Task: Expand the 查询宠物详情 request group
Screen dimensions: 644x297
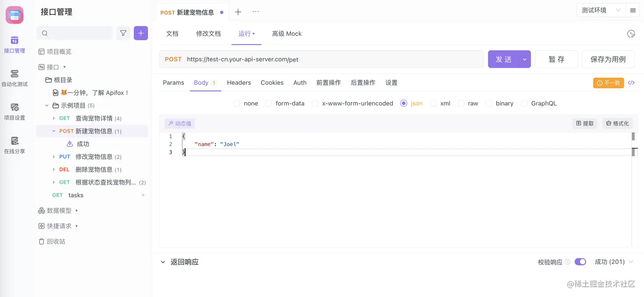Action: (x=54, y=118)
